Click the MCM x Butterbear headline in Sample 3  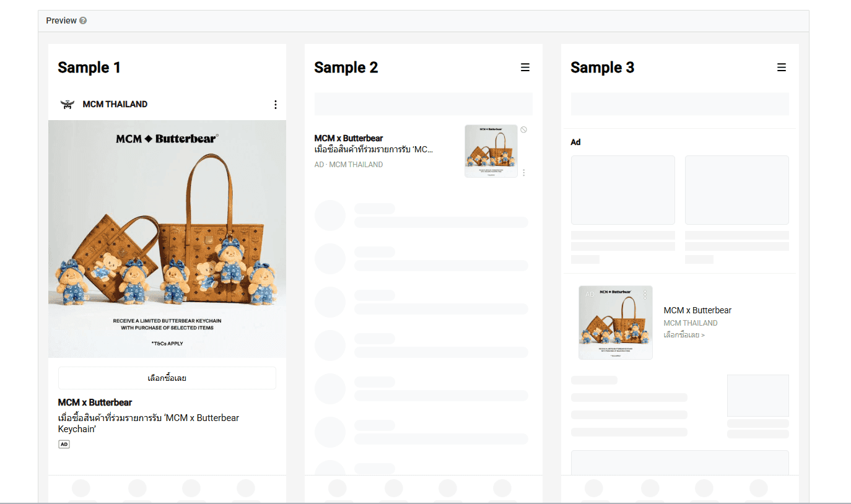[697, 310]
